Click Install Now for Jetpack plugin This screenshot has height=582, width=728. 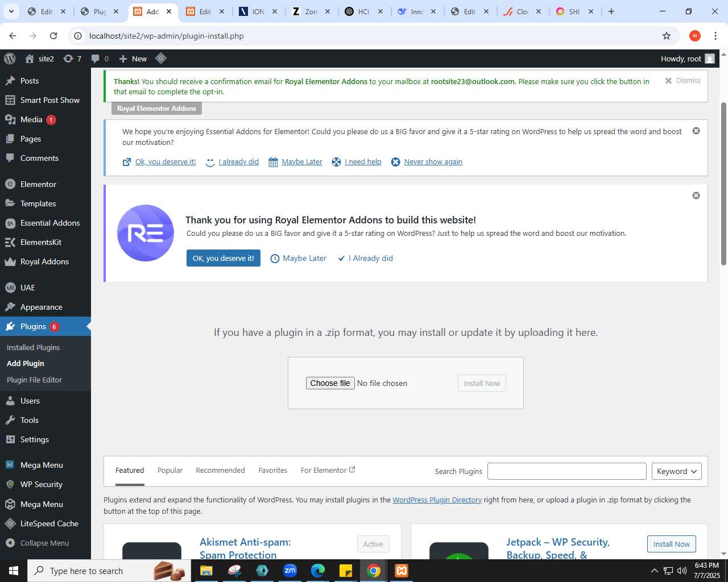672,544
